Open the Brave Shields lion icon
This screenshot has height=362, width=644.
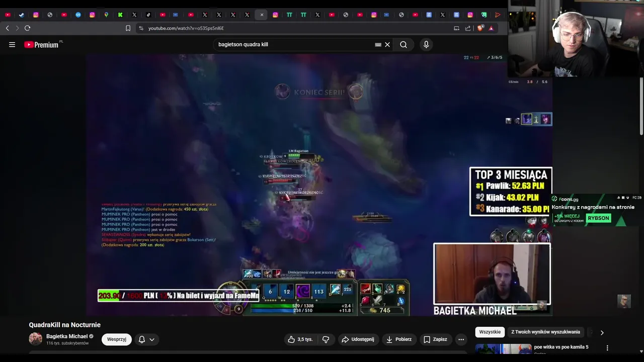pos(480,28)
